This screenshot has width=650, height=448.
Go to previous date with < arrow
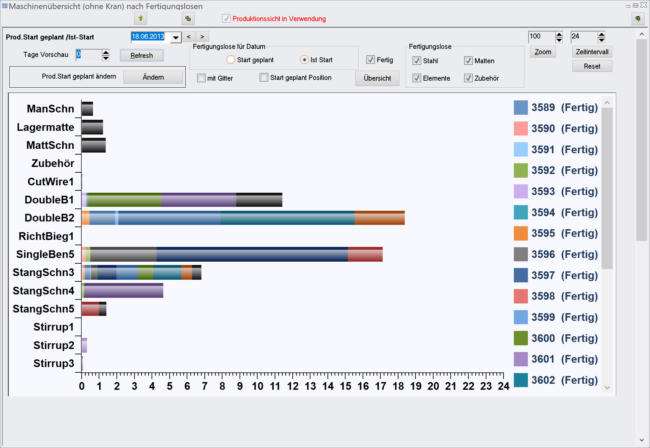coord(189,37)
